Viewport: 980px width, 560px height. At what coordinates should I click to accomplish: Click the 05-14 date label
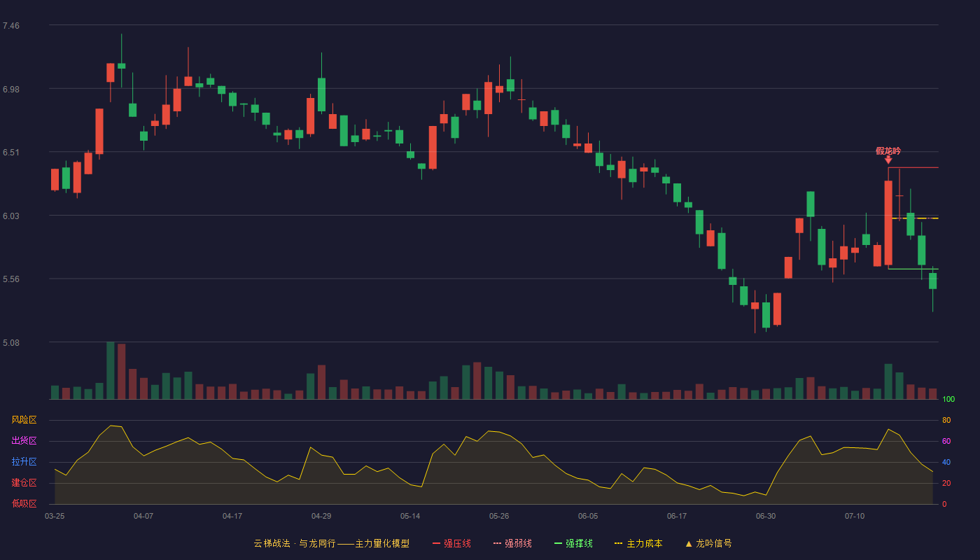(410, 516)
